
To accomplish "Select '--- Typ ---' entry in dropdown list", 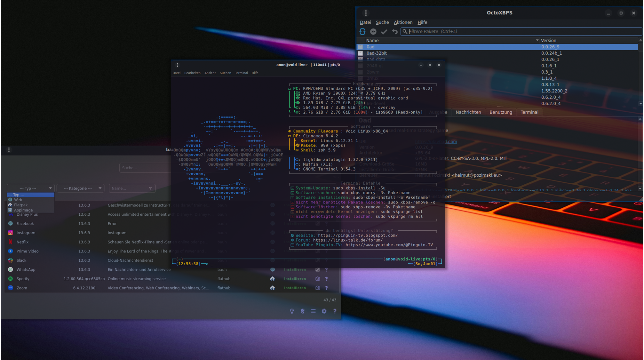I will (x=31, y=195).
